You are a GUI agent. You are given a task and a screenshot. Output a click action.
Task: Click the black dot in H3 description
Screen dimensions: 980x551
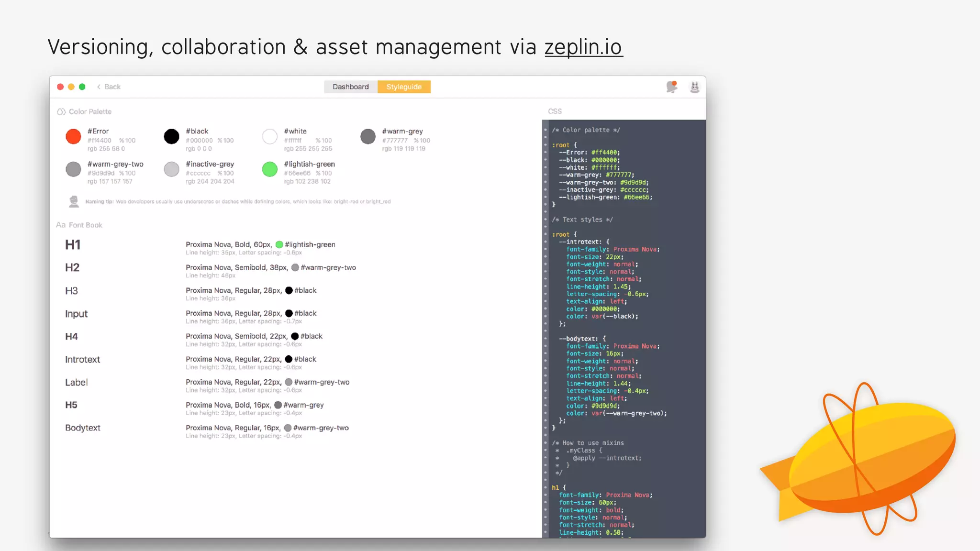pos(289,290)
